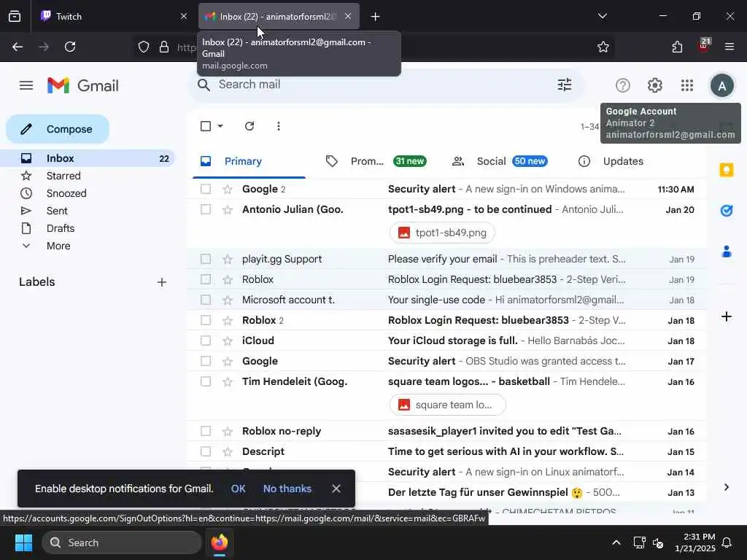This screenshot has height=560, width=747.
Task: Open tpot1-sb49.png attachment chip
Action: pyautogui.click(x=442, y=233)
